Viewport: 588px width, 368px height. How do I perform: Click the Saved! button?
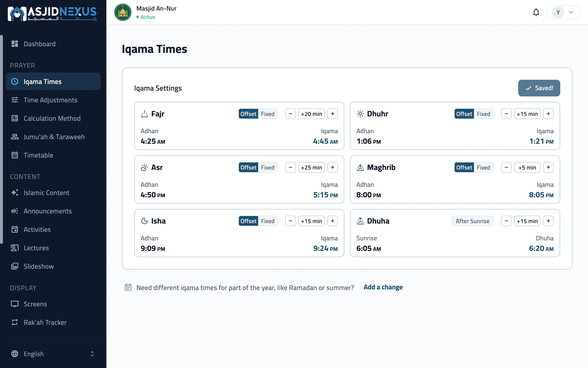(539, 88)
